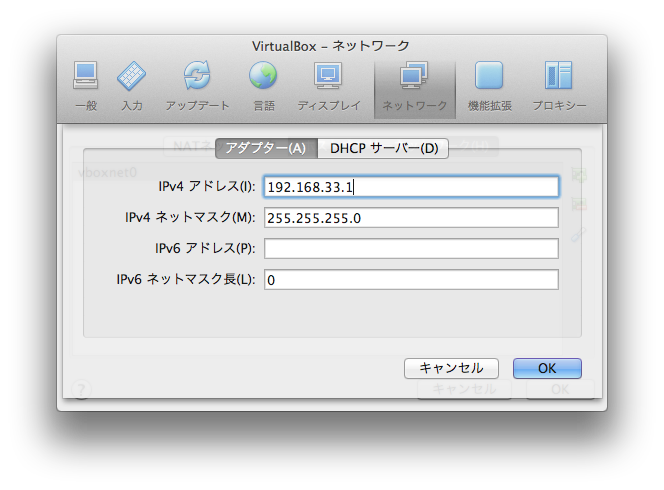Click the IPv4 ネットマスク input field
Screen dimensions: 664x490
click(411, 218)
